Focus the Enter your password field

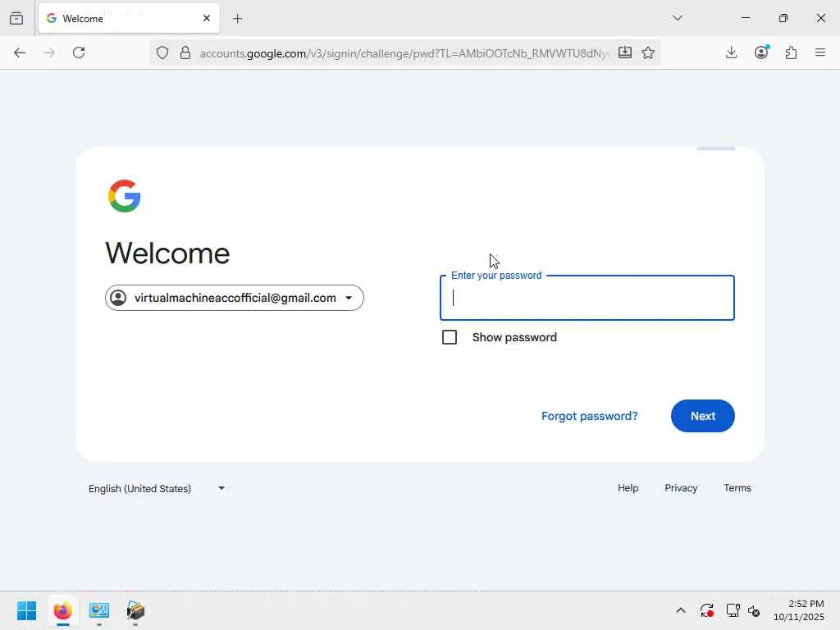point(587,298)
